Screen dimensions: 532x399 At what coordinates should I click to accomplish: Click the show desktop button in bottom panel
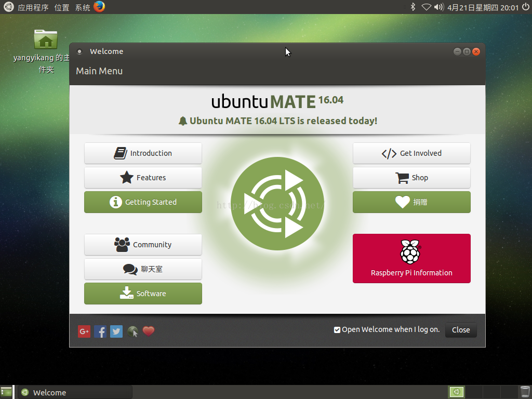pos(6,392)
